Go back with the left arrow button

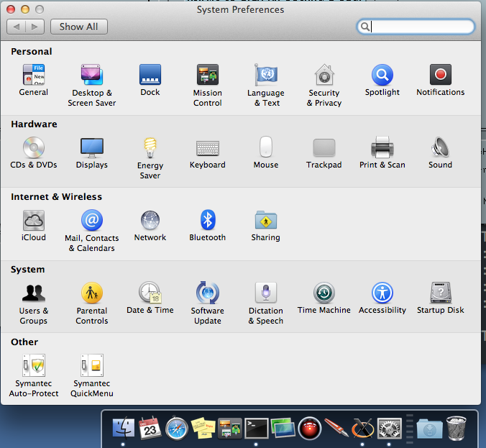16,27
